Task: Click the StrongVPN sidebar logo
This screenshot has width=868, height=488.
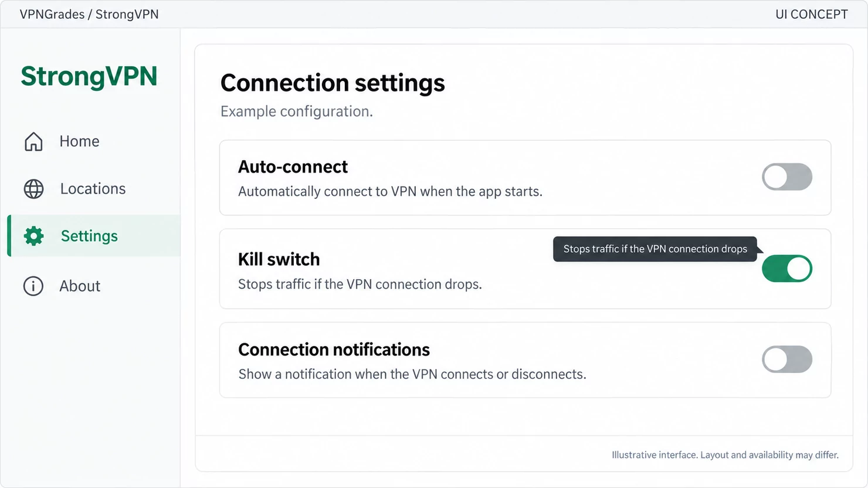Action: coord(89,76)
